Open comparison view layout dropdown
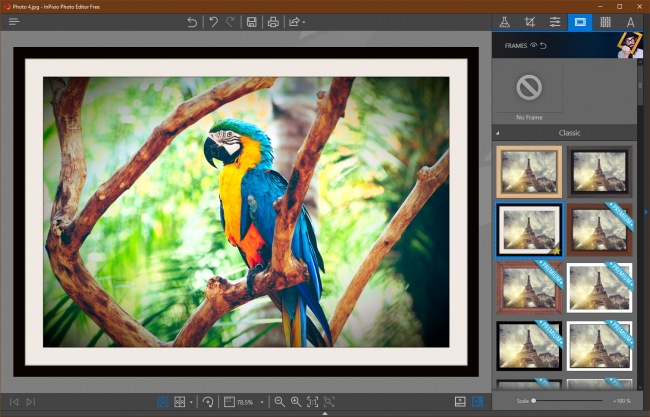 pyautogui.click(x=191, y=402)
